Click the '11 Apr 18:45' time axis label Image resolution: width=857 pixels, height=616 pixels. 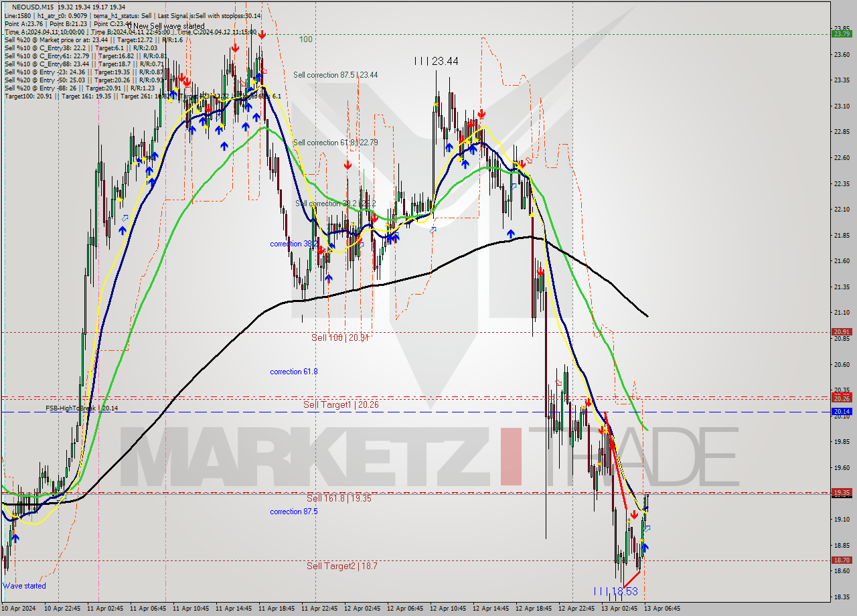pos(277,609)
